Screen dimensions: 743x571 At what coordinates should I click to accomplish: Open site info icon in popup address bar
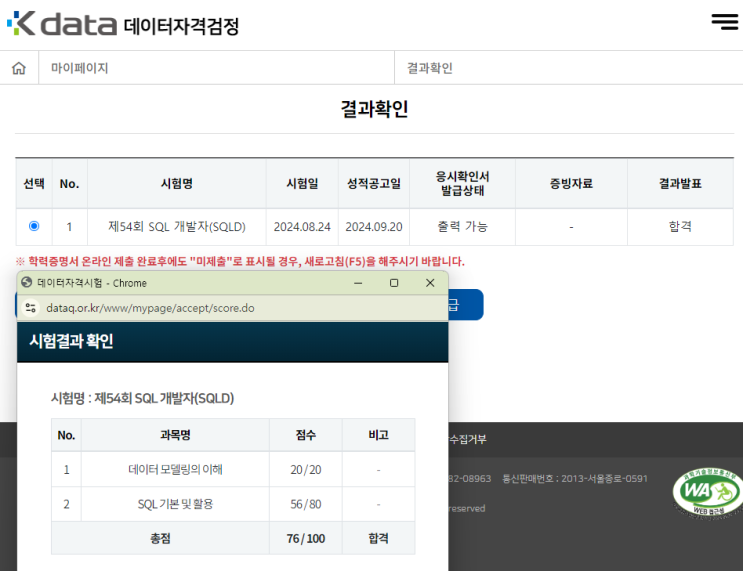(31, 308)
